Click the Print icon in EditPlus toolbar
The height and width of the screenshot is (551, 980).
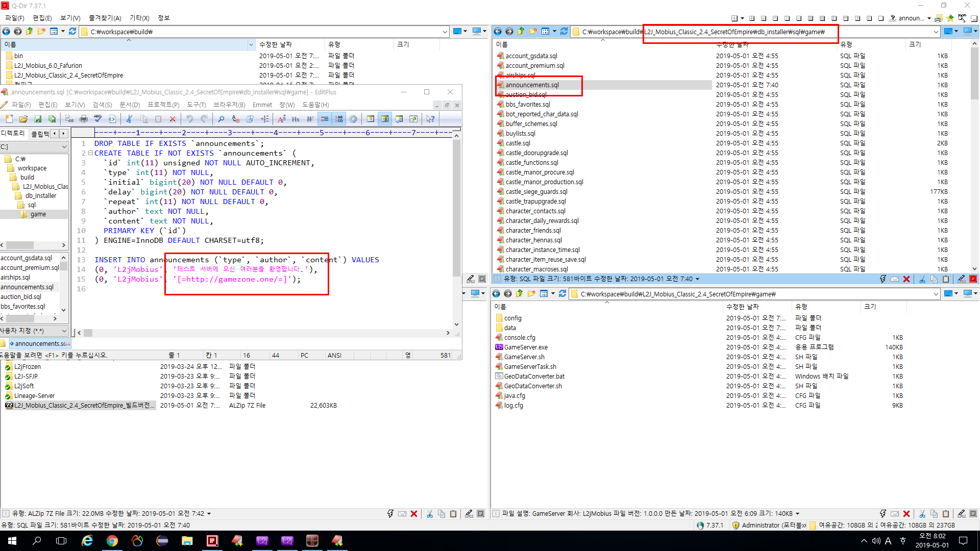[x=84, y=119]
